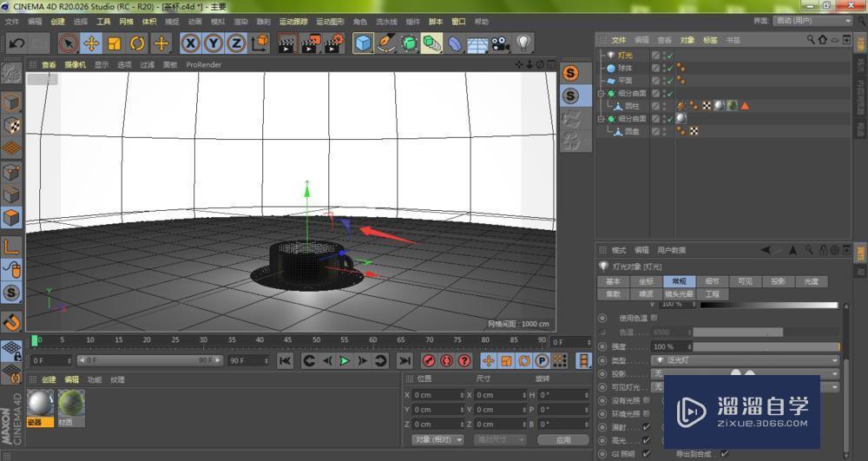Screen dimensions: 868x461
Task: Open the 类型 light type dropdown
Action: click(745, 360)
